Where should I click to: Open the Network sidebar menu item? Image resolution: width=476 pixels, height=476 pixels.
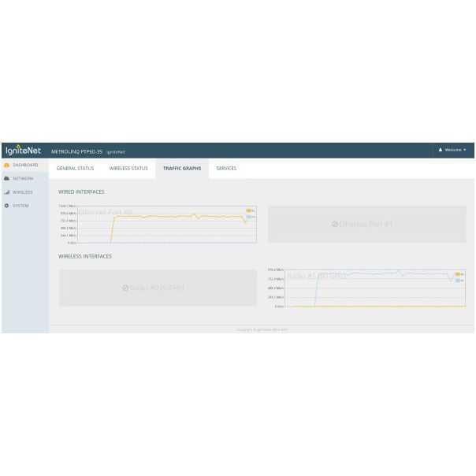tap(23, 178)
